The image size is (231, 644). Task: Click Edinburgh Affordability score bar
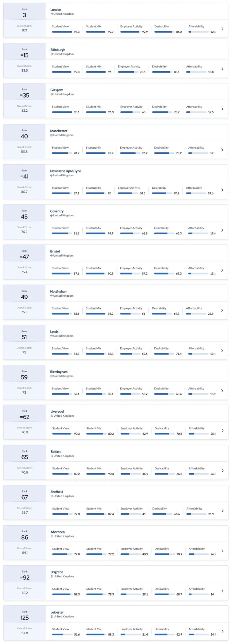pos(196,72)
